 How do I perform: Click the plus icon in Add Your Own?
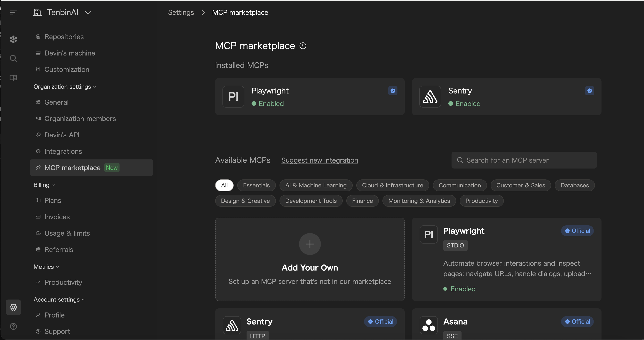tap(310, 244)
